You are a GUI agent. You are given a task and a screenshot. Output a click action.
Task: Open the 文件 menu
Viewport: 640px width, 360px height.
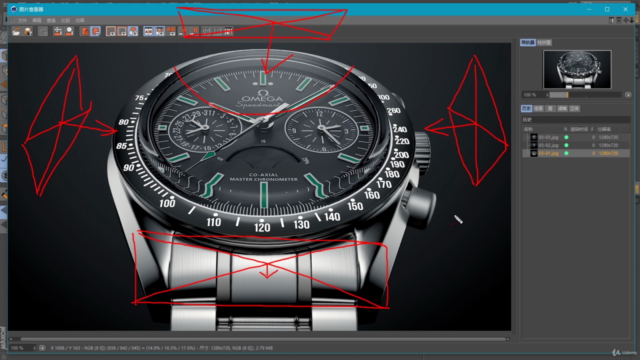22,20
